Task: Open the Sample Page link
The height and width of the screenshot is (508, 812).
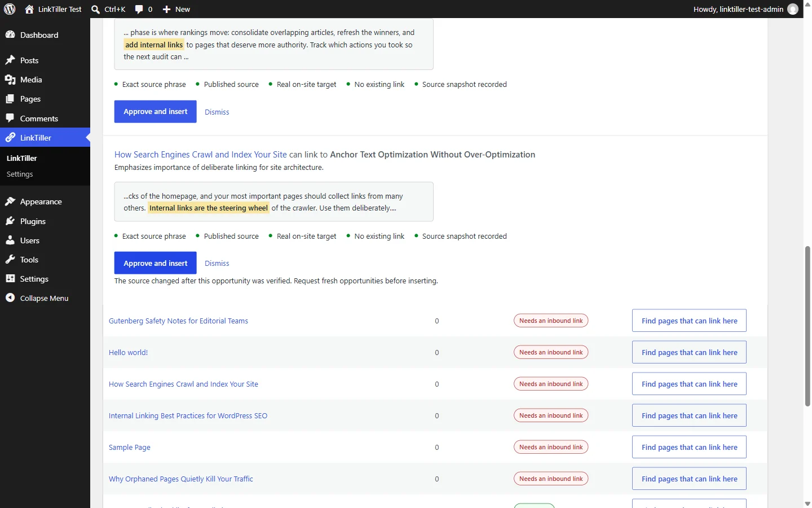Action: click(130, 447)
